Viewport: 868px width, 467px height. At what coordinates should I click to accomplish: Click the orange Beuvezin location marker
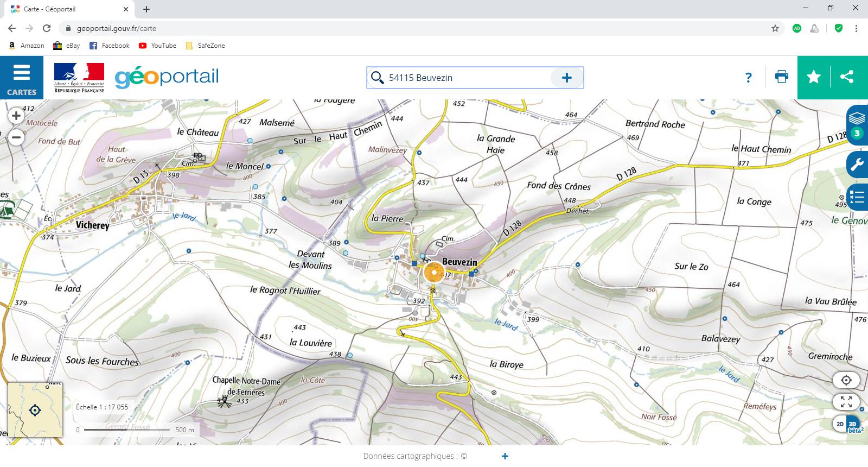[x=434, y=273]
